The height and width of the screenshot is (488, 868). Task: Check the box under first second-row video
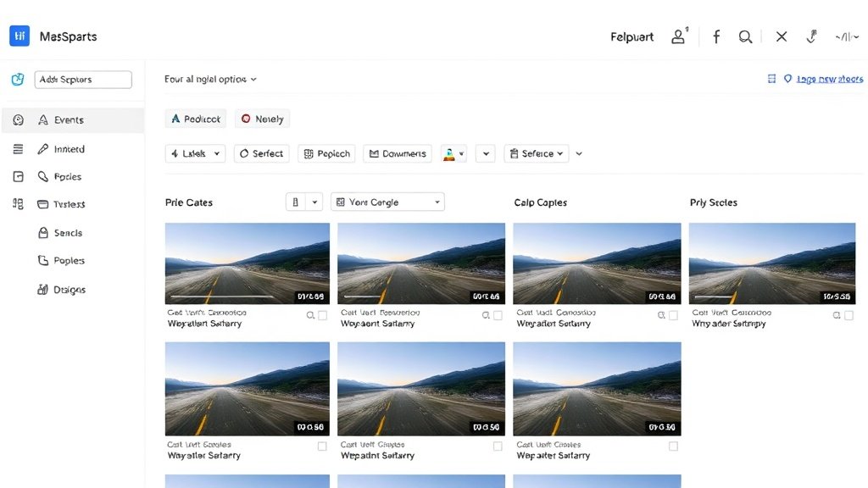click(x=322, y=446)
